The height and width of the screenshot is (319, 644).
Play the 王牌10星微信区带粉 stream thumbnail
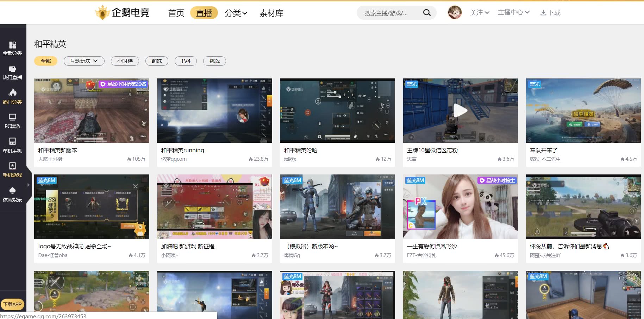pos(460,110)
